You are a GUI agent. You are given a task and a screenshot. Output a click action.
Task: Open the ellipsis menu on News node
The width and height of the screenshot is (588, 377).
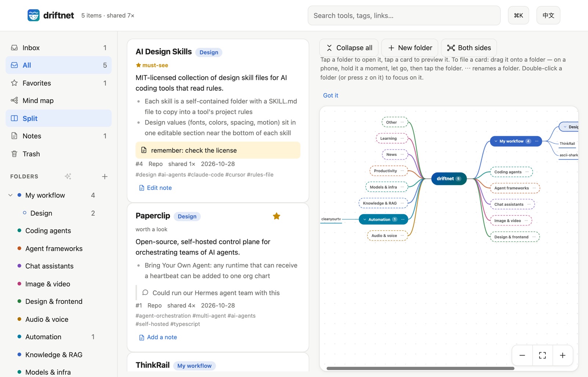pos(402,154)
